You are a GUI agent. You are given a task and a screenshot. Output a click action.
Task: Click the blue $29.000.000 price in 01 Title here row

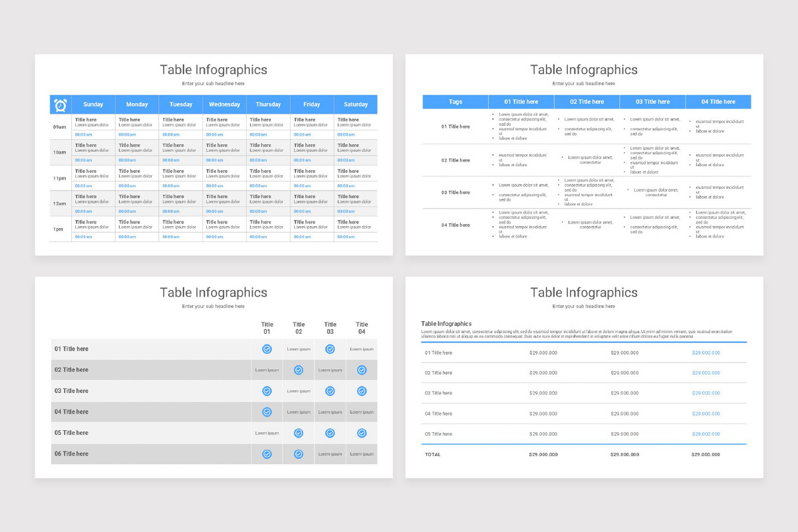tap(705, 353)
